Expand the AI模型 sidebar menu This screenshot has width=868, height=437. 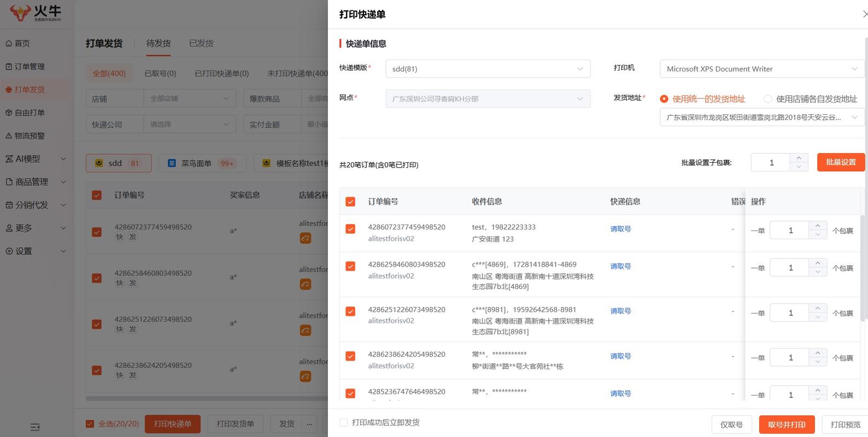pyautogui.click(x=36, y=158)
